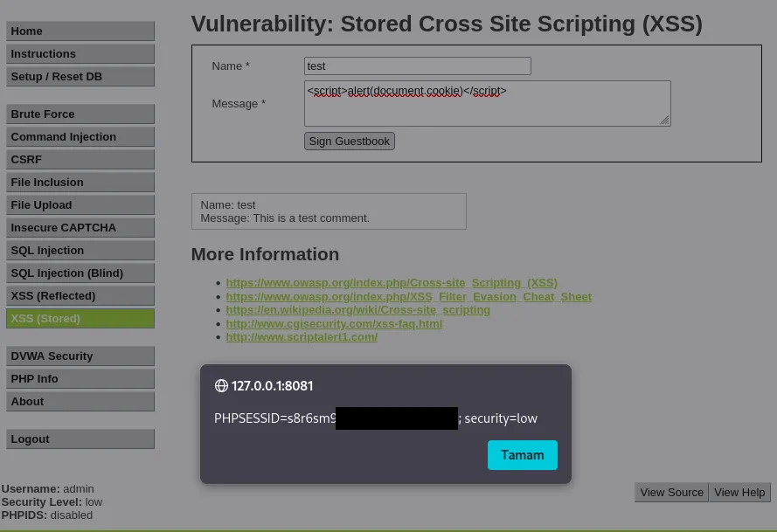Click the PHPSESSID cookie text in alert
Screen dimensions: 777x532
(275, 418)
